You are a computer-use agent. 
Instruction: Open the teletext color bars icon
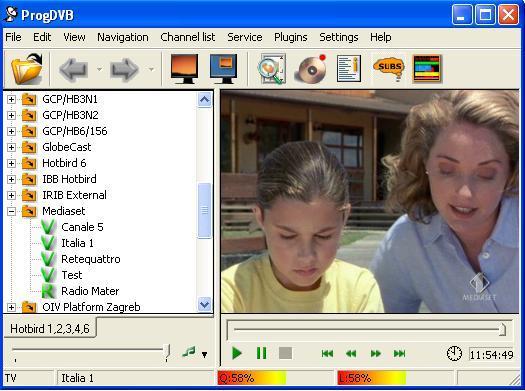[x=427, y=69]
